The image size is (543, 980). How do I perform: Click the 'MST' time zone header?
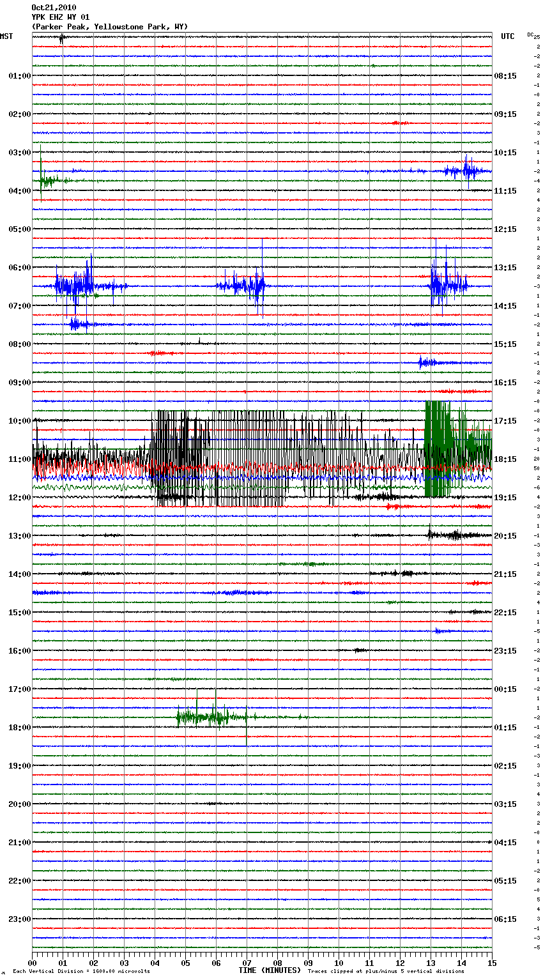pos(6,36)
